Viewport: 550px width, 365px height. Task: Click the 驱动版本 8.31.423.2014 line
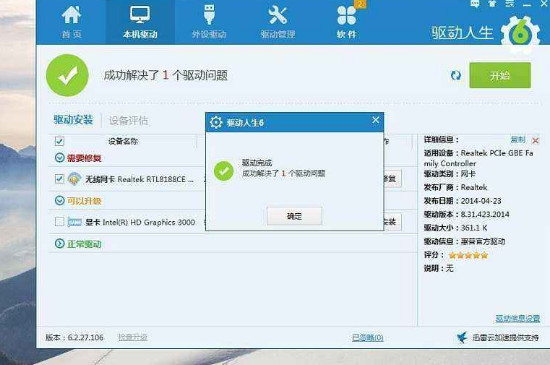click(467, 214)
